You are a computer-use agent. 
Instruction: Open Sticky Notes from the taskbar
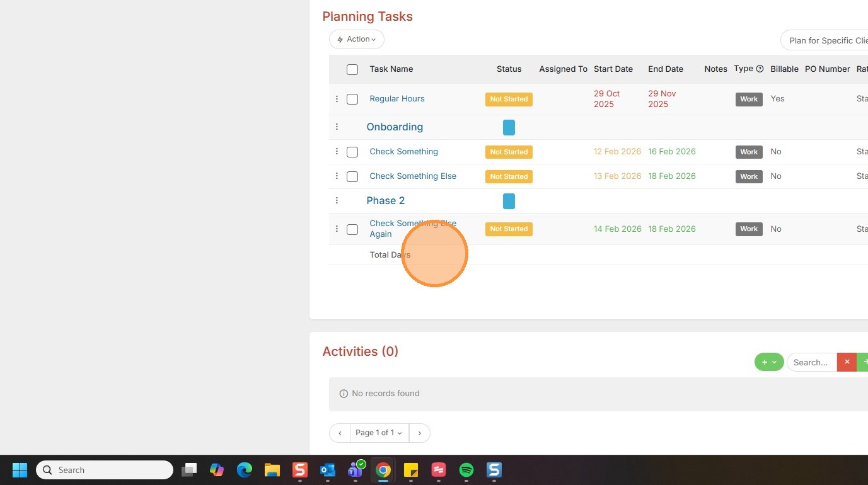411,470
